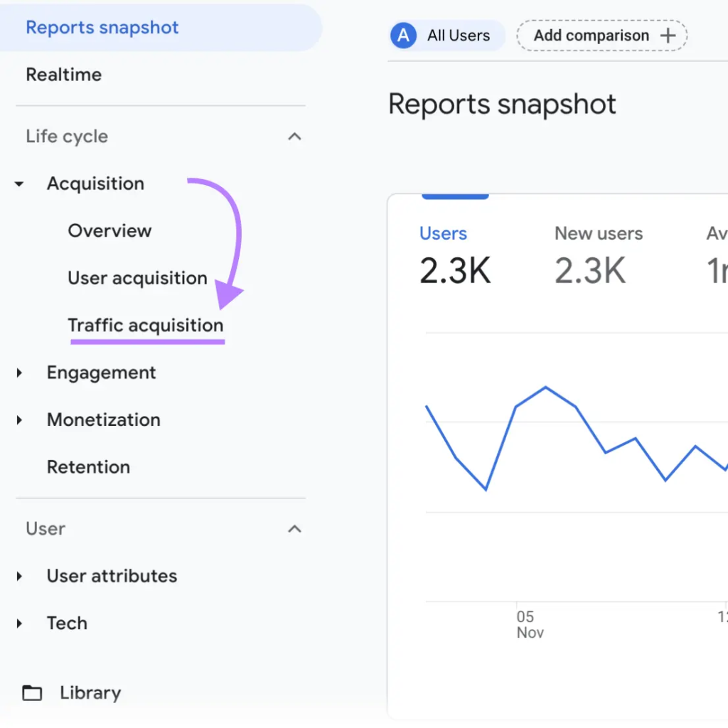Open the User acquisition report
728x728 pixels.
click(136, 278)
